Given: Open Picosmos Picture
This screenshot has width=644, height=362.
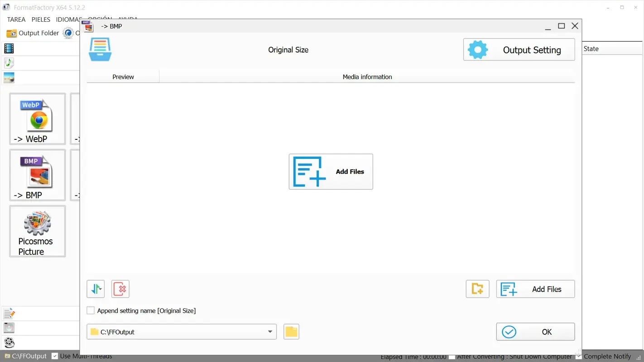Looking at the screenshot, I should tap(37, 231).
